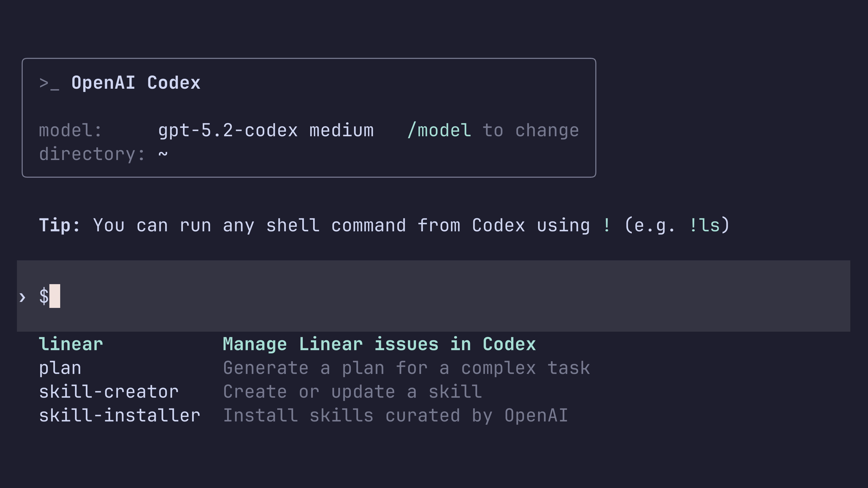
Task: Click 'Create or update a skill' description
Action: point(352,392)
